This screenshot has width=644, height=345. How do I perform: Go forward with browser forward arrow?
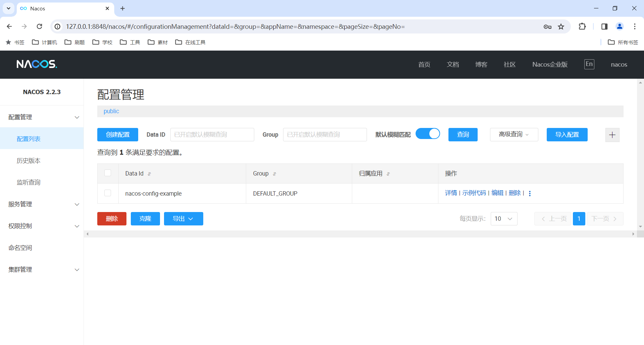click(24, 26)
